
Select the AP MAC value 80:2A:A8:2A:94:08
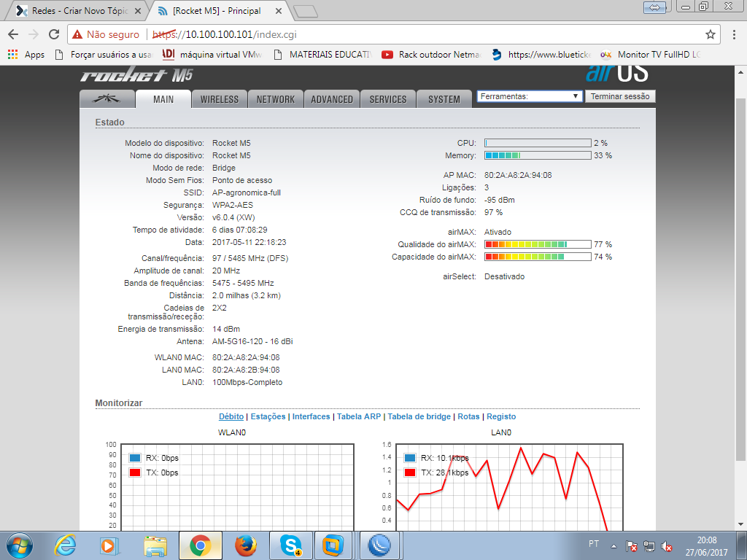click(x=518, y=175)
